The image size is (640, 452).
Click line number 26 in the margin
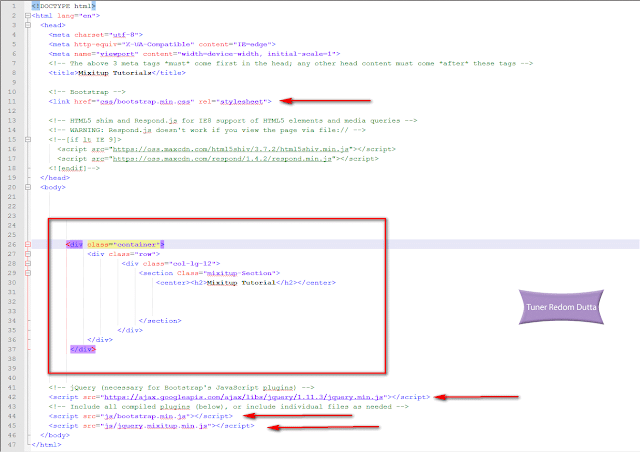point(12,244)
